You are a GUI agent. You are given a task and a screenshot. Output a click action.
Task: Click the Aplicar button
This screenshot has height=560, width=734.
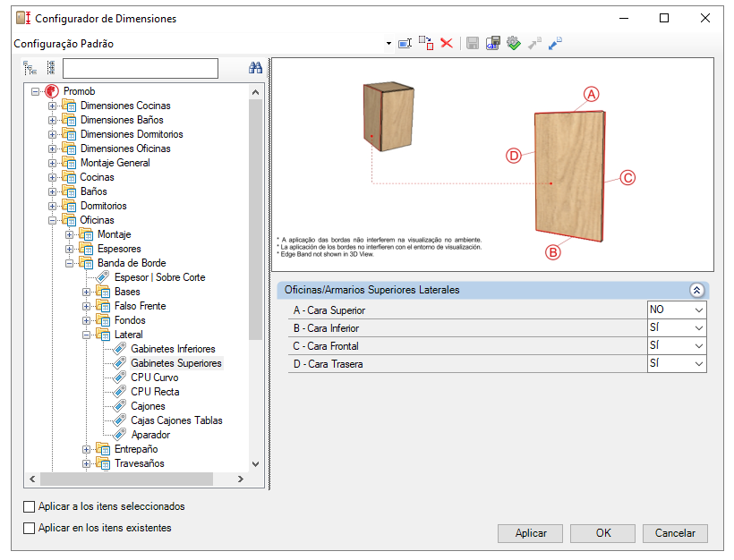[531, 533]
